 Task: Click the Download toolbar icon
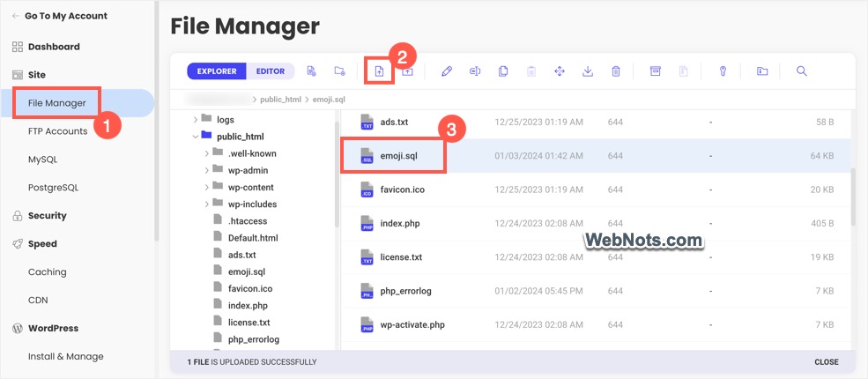click(588, 71)
